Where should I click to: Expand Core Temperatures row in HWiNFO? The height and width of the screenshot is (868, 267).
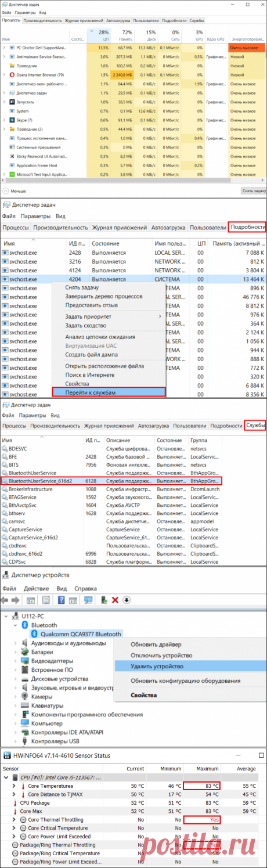15,786
